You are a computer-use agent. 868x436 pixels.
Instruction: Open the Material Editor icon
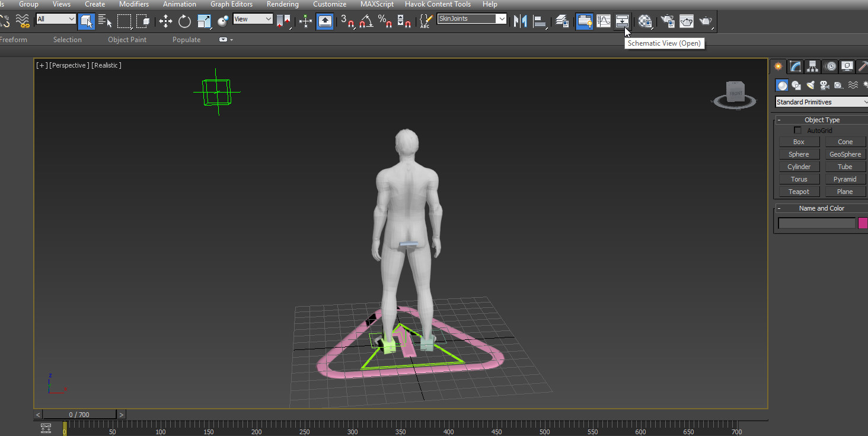click(x=645, y=22)
